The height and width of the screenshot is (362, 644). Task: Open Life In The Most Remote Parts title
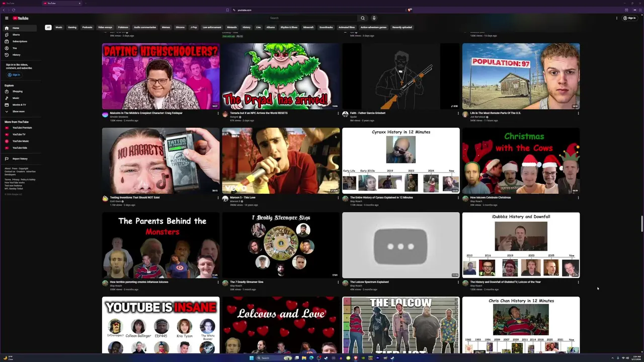click(496, 113)
